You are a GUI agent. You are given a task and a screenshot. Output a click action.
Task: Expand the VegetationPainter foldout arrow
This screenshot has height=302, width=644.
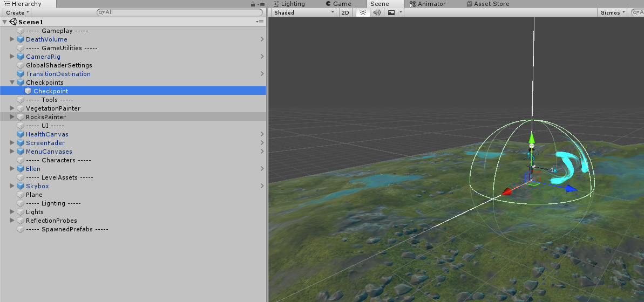pos(12,108)
